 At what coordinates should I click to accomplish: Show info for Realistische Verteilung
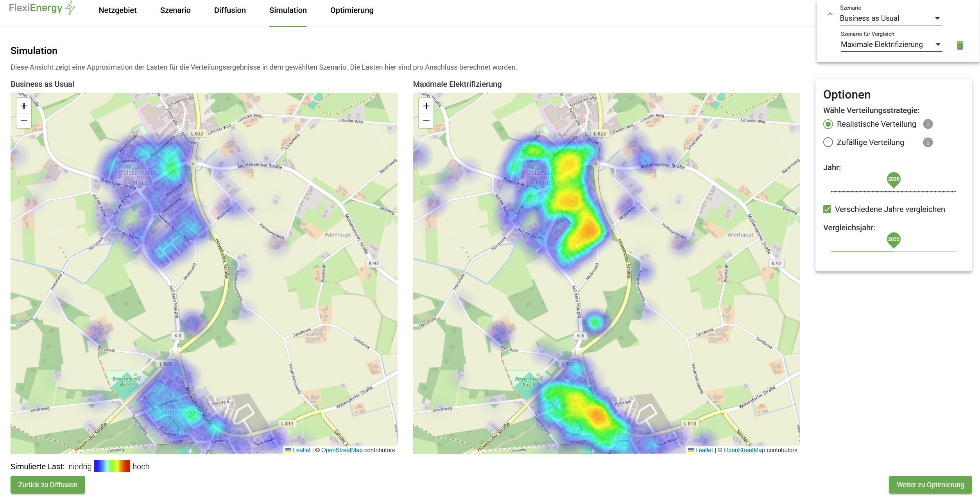[x=928, y=124]
